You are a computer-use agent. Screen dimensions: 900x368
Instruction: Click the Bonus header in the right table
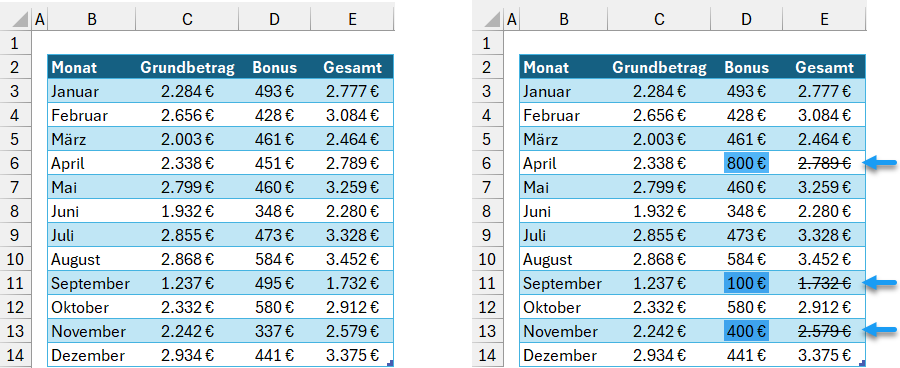[746, 67]
